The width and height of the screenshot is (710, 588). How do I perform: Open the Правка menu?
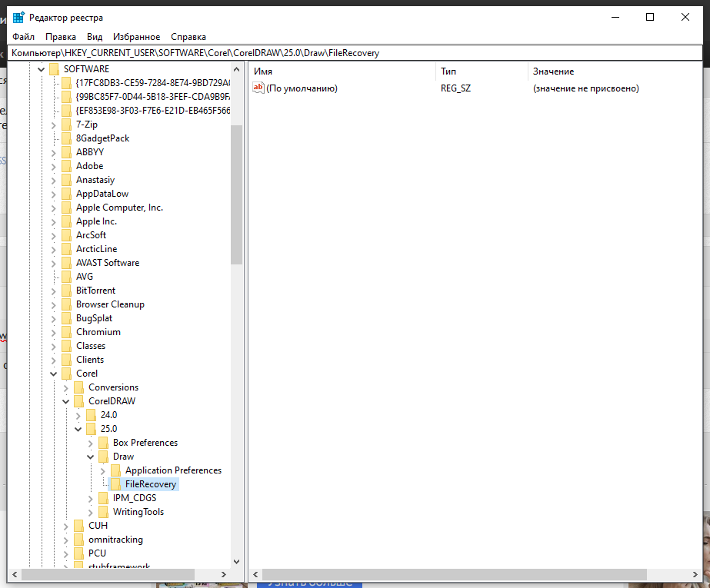click(x=61, y=37)
